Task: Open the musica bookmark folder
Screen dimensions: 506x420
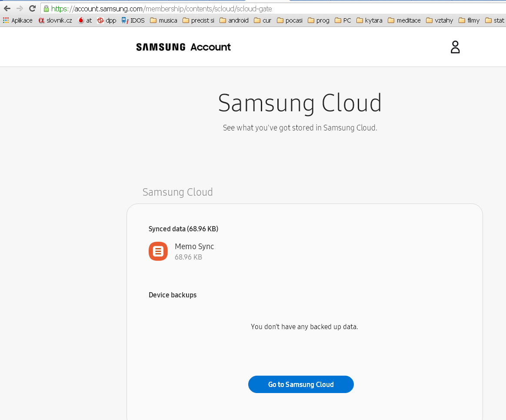Action: [x=163, y=20]
